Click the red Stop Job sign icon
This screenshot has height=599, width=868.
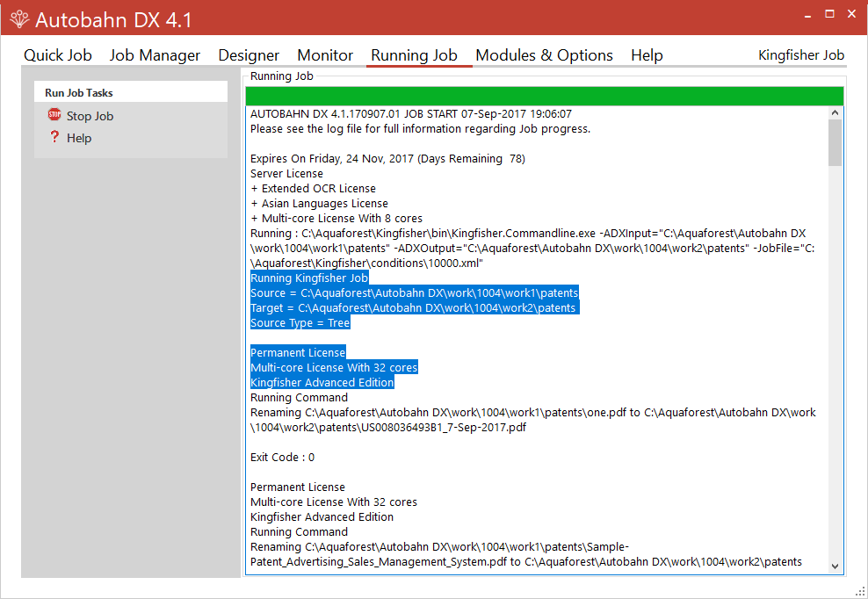tap(54, 115)
